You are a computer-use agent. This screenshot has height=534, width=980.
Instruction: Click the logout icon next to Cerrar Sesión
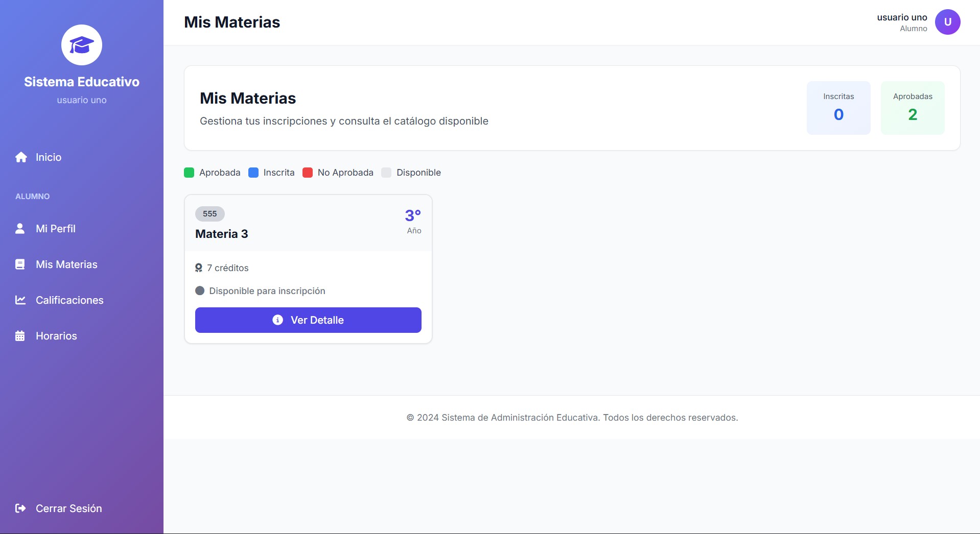pyautogui.click(x=20, y=508)
